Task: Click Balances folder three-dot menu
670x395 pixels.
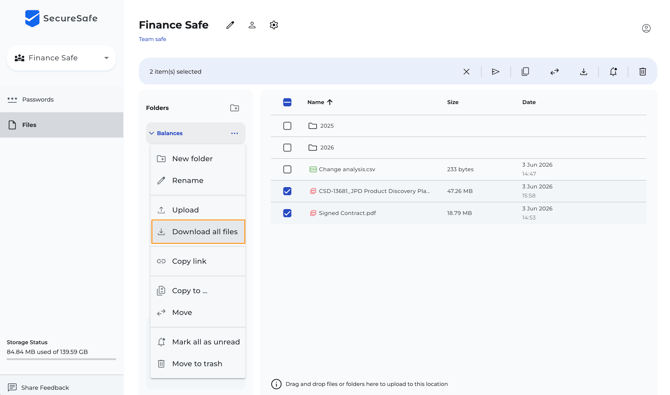Action: click(235, 133)
